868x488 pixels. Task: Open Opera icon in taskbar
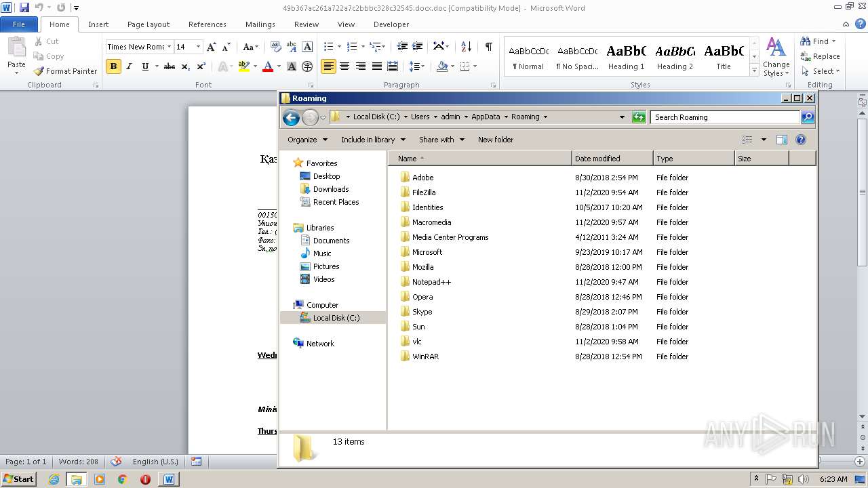tap(145, 479)
